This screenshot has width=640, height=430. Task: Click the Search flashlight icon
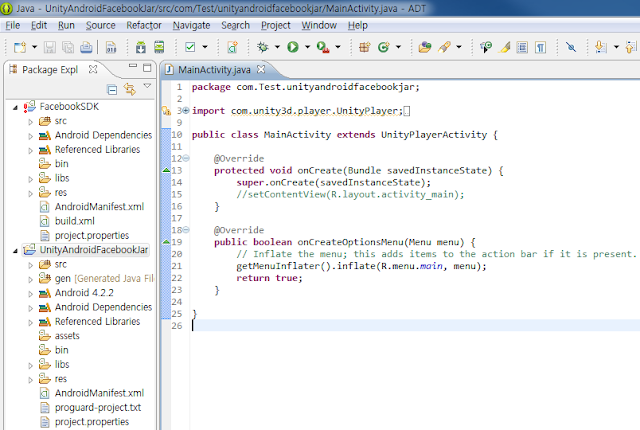(444, 47)
